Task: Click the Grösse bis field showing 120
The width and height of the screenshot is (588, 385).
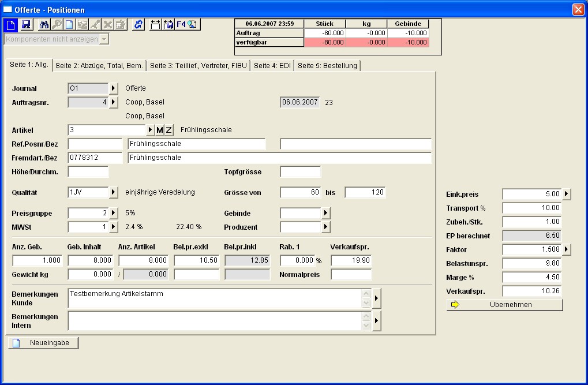Action: click(365, 193)
